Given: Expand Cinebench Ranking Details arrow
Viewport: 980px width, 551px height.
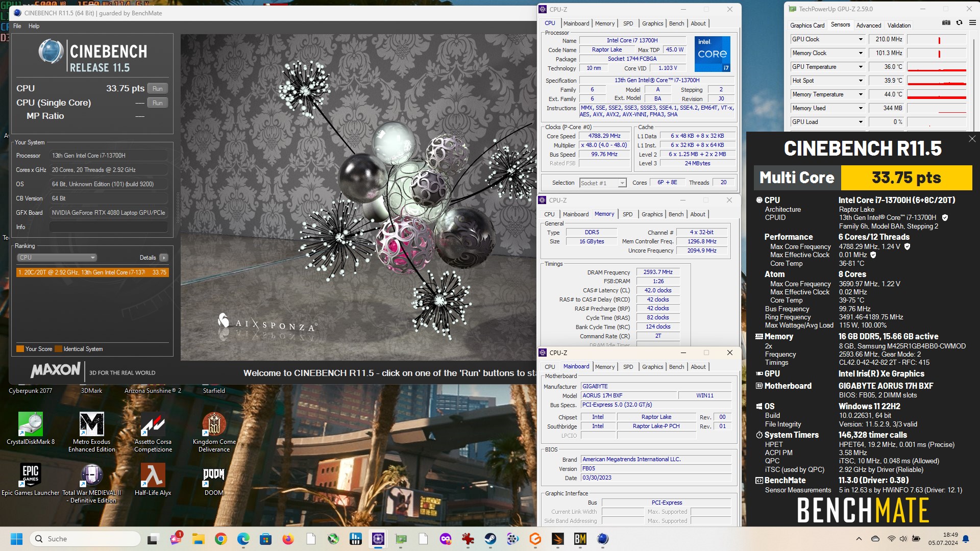Looking at the screenshot, I should (x=164, y=258).
